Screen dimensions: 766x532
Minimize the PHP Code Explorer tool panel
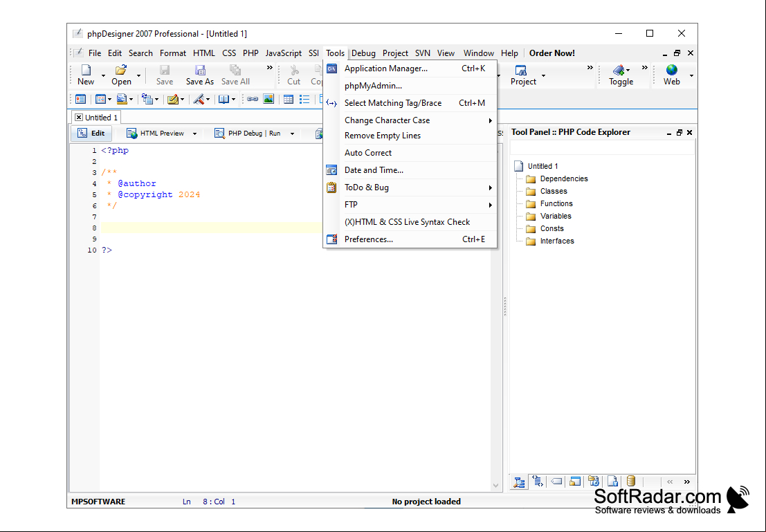coord(668,133)
